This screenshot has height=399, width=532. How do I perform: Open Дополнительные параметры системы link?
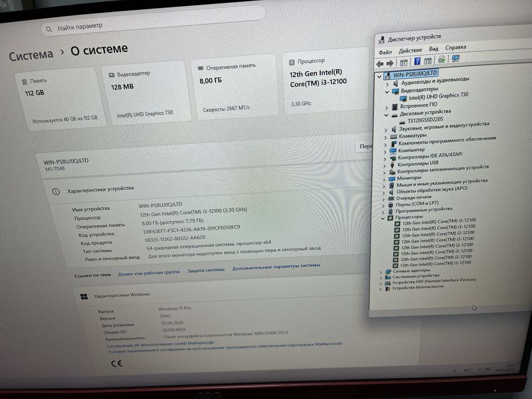276,267
